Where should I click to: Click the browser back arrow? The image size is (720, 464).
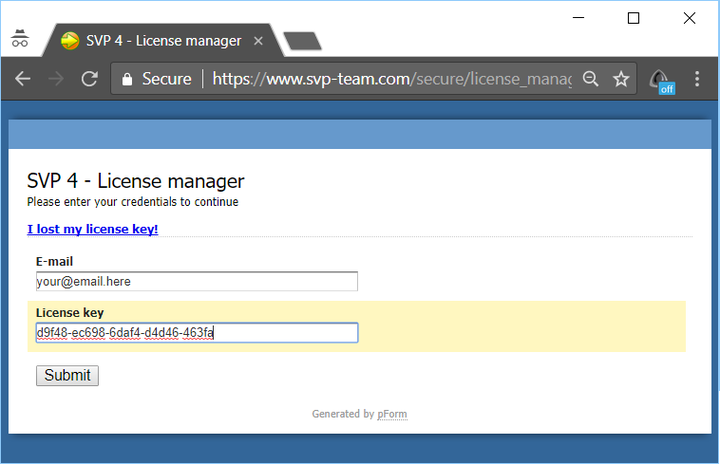tap(22, 79)
